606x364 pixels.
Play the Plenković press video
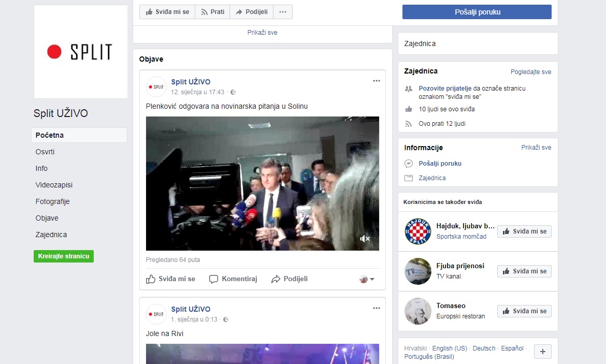click(x=262, y=183)
